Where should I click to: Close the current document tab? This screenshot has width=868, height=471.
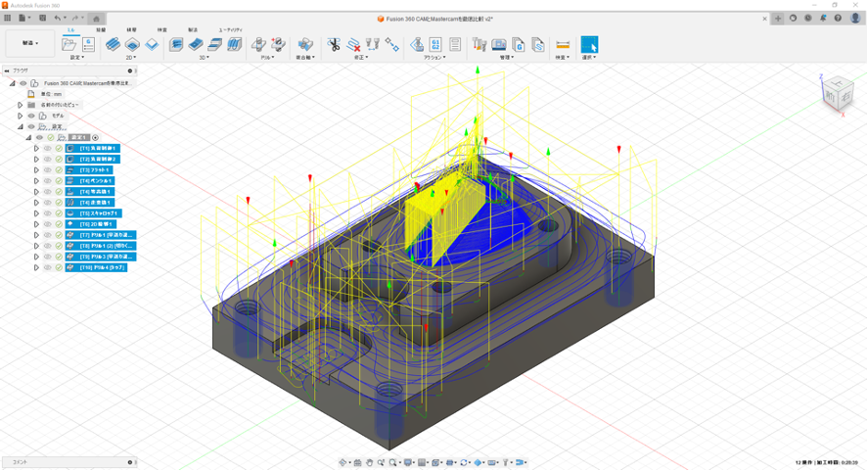[x=765, y=19]
